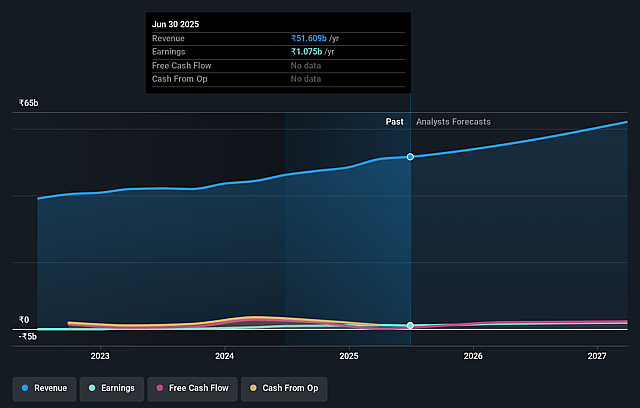
Task: Select the Past section label
Action: click(x=394, y=122)
